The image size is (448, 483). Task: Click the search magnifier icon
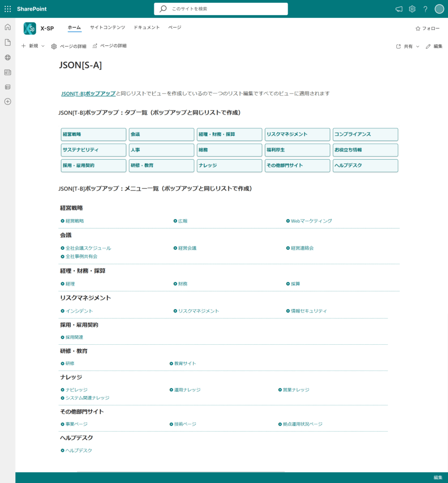tap(163, 9)
